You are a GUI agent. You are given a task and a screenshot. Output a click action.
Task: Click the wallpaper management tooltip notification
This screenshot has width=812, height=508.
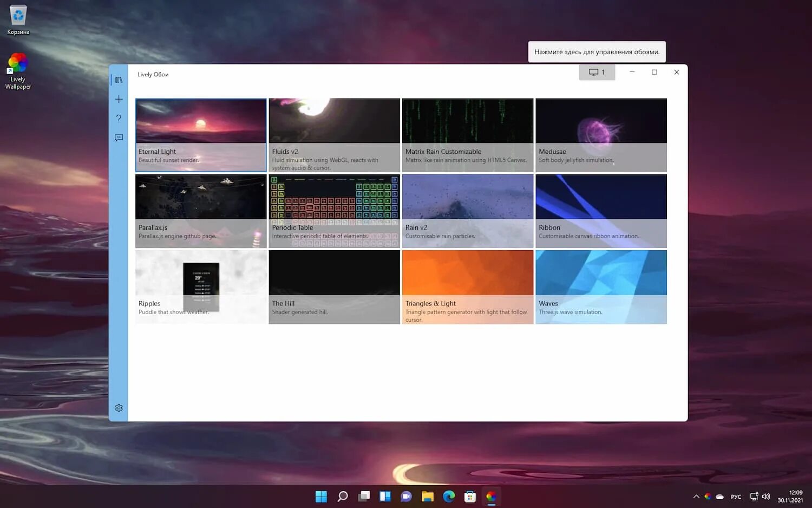click(x=597, y=52)
